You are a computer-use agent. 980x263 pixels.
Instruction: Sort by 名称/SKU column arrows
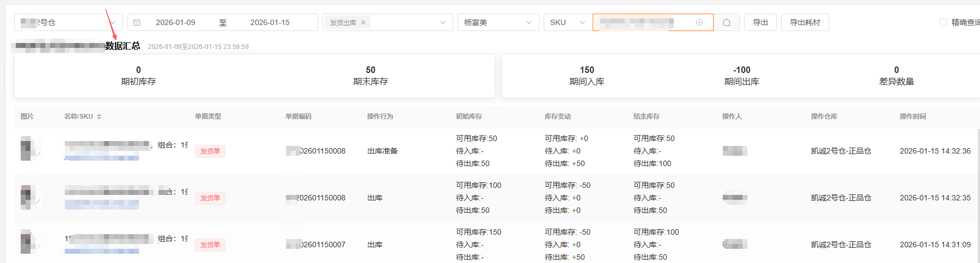99,117
